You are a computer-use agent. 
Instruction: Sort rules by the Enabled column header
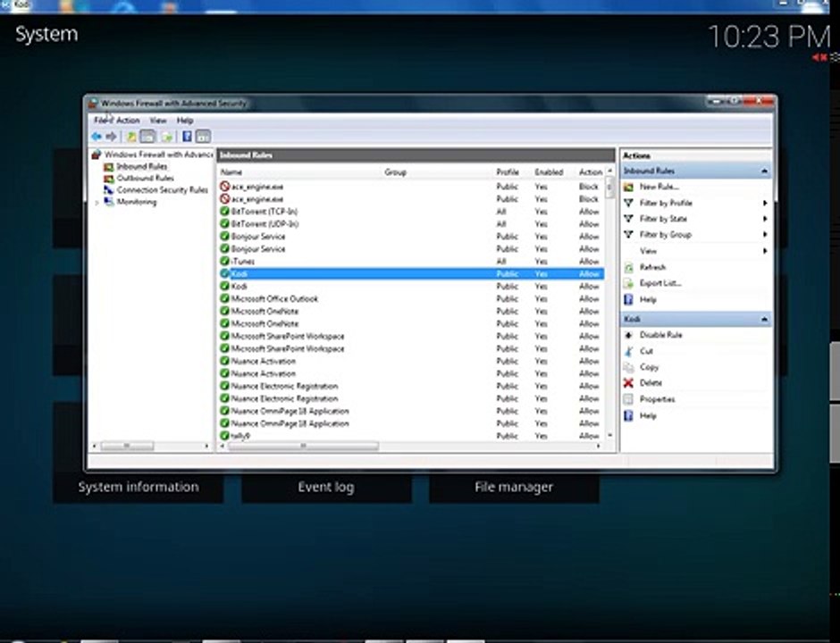click(x=549, y=172)
